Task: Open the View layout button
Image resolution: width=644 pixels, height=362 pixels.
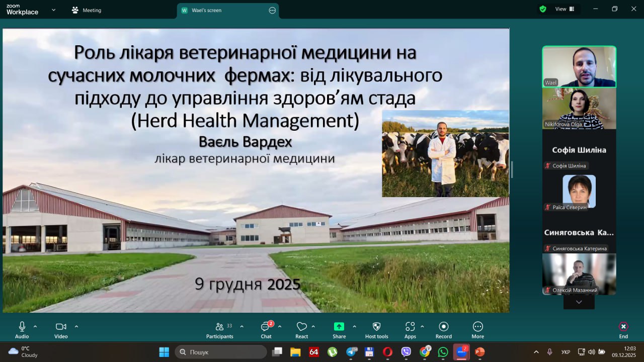Action: point(564,9)
